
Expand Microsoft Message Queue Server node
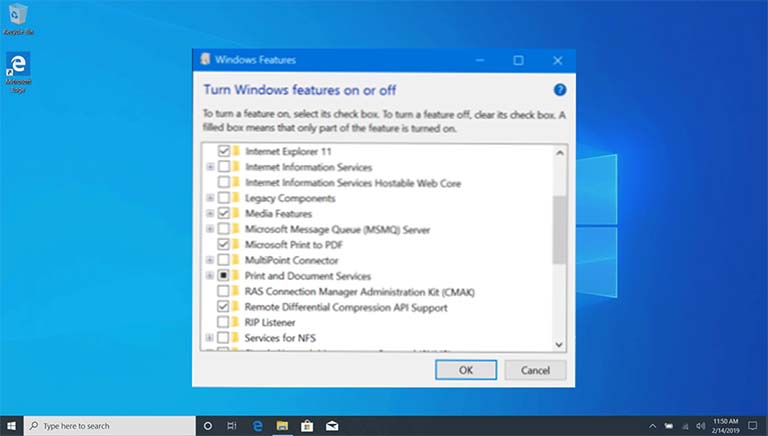point(210,229)
